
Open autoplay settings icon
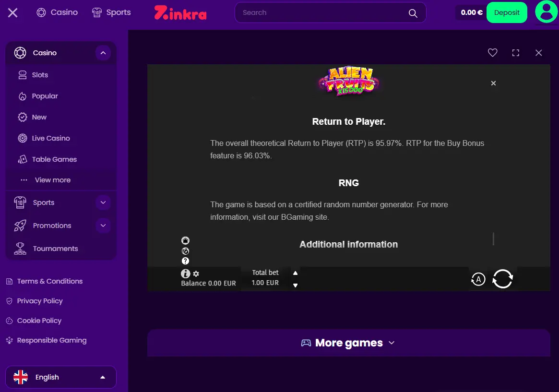point(478,279)
